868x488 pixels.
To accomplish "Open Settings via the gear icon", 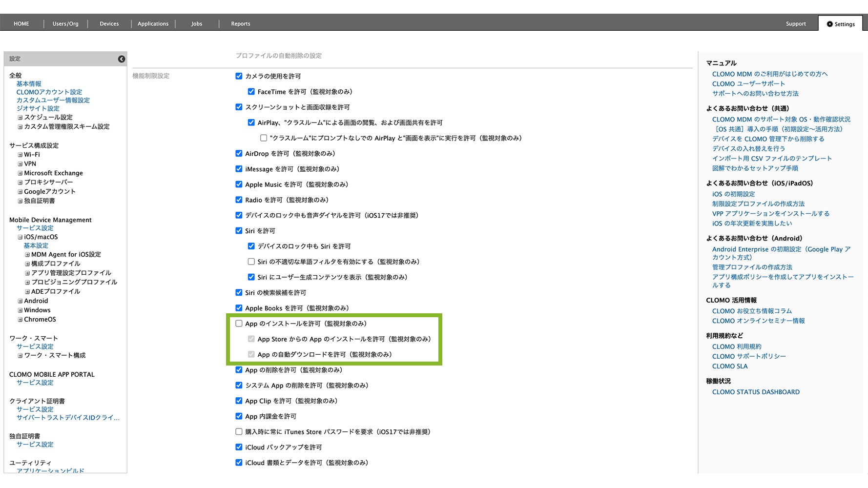I will click(829, 24).
